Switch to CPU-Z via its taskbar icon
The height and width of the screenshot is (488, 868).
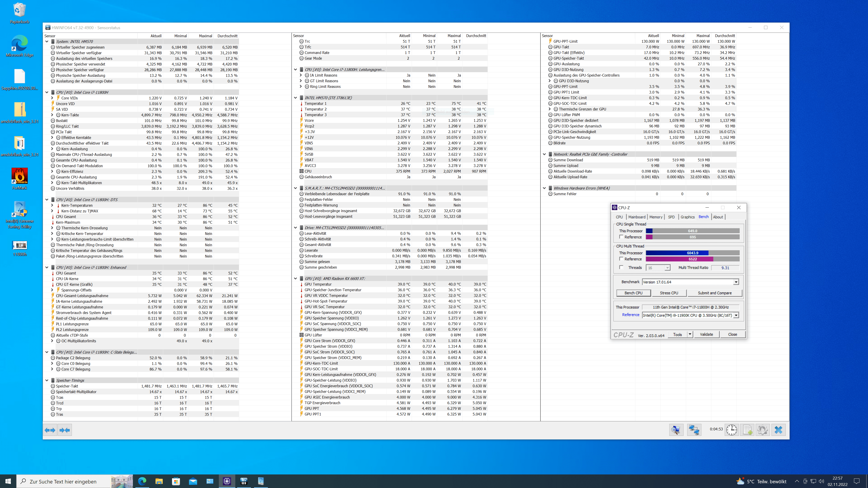(x=227, y=481)
